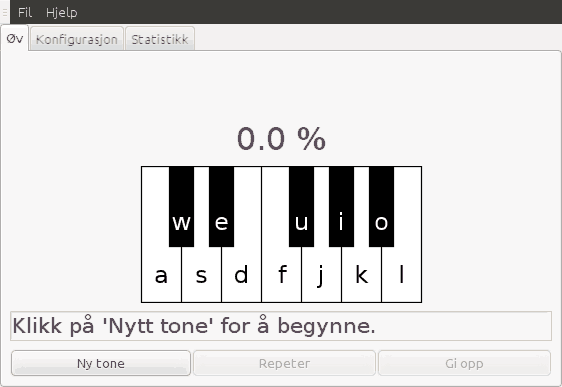
Task: Play the black piano key labeled u
Action: pos(301,207)
